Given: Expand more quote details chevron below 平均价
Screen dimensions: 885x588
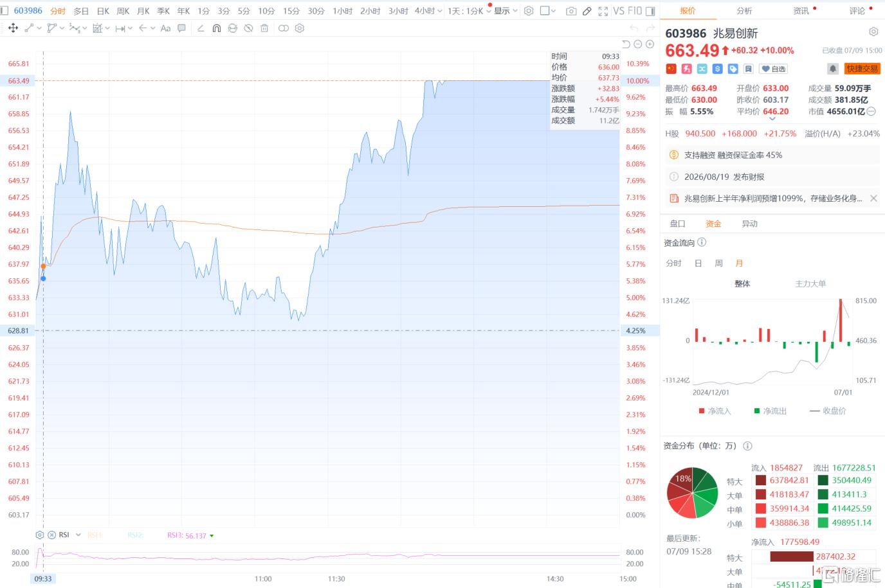Looking at the screenshot, I should [772, 119].
